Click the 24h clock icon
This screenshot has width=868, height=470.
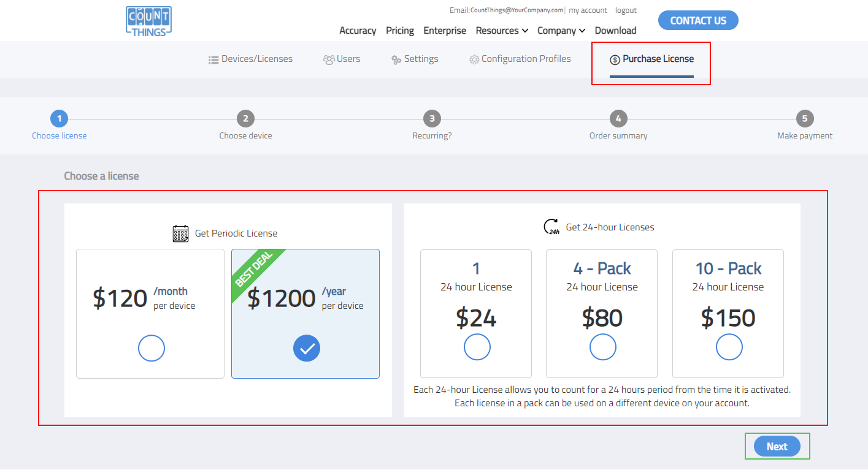551,227
